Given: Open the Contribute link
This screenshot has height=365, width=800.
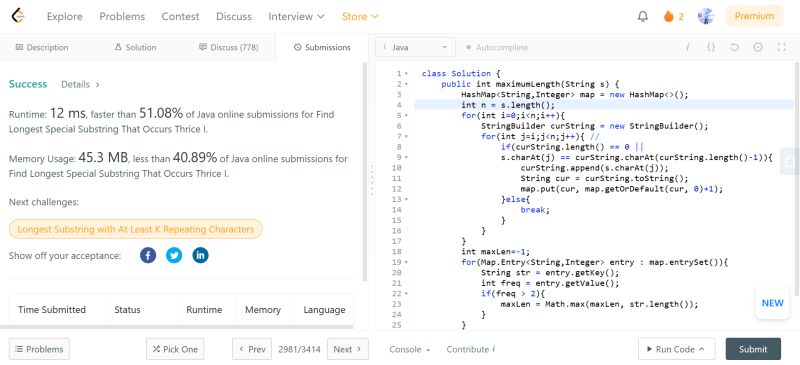Looking at the screenshot, I should (x=471, y=349).
